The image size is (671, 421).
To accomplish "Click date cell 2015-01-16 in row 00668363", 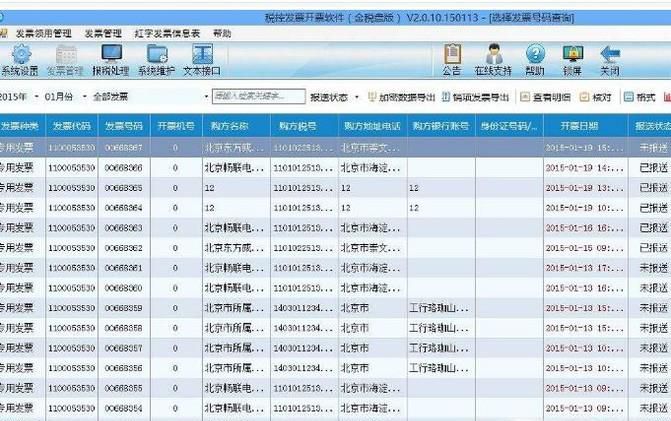I will tap(586, 228).
